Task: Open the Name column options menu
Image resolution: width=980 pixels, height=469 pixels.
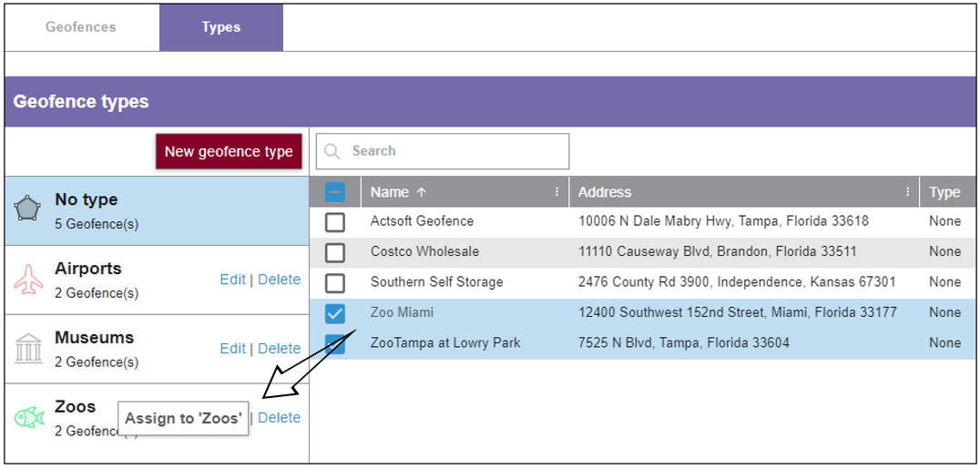Action: tap(556, 192)
